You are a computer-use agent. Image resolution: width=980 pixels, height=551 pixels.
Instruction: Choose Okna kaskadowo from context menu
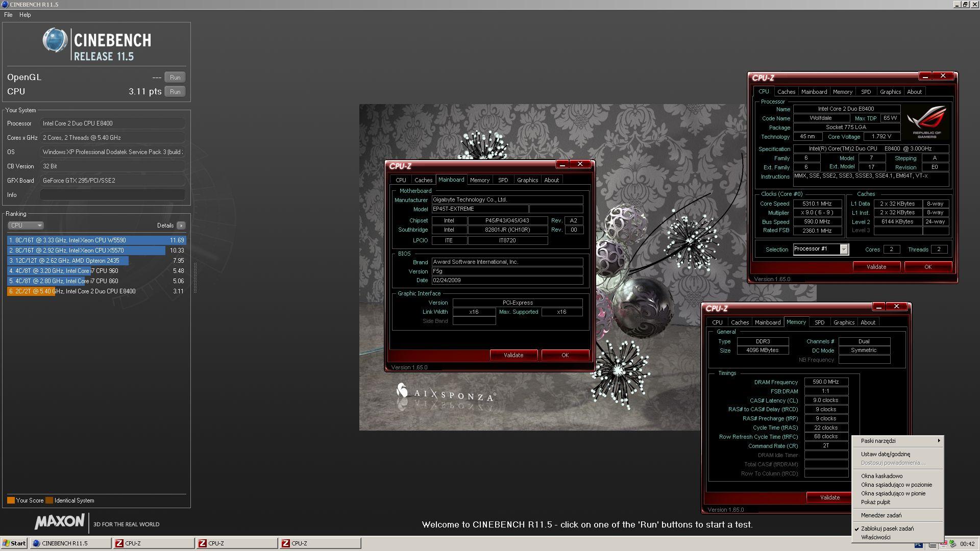pos(898,476)
